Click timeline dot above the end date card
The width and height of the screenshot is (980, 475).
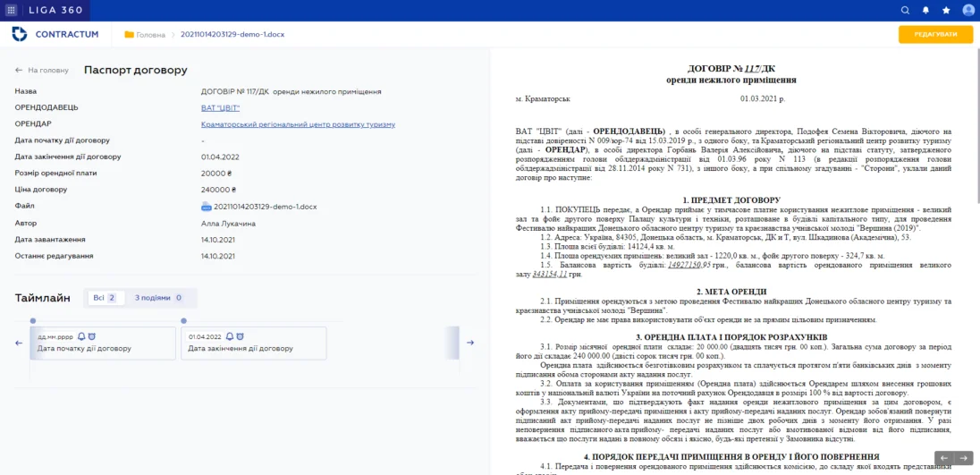(x=184, y=320)
